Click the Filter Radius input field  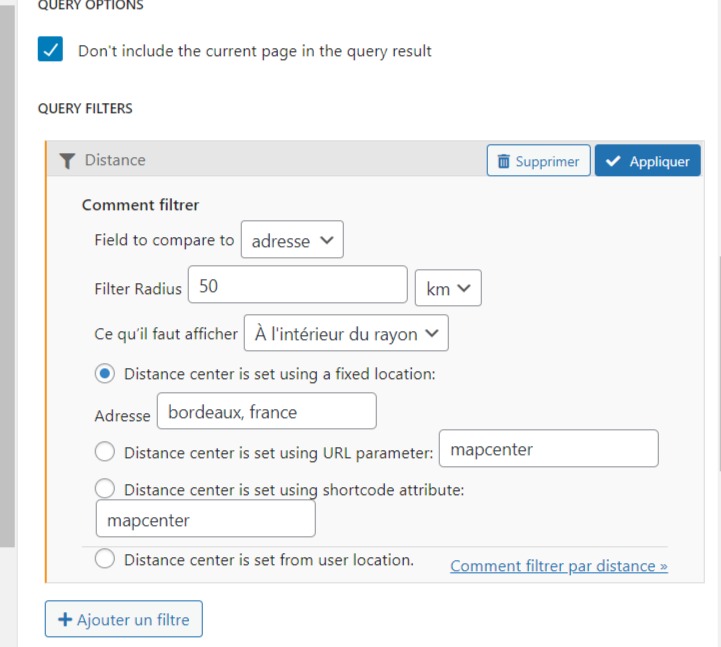[x=297, y=286]
